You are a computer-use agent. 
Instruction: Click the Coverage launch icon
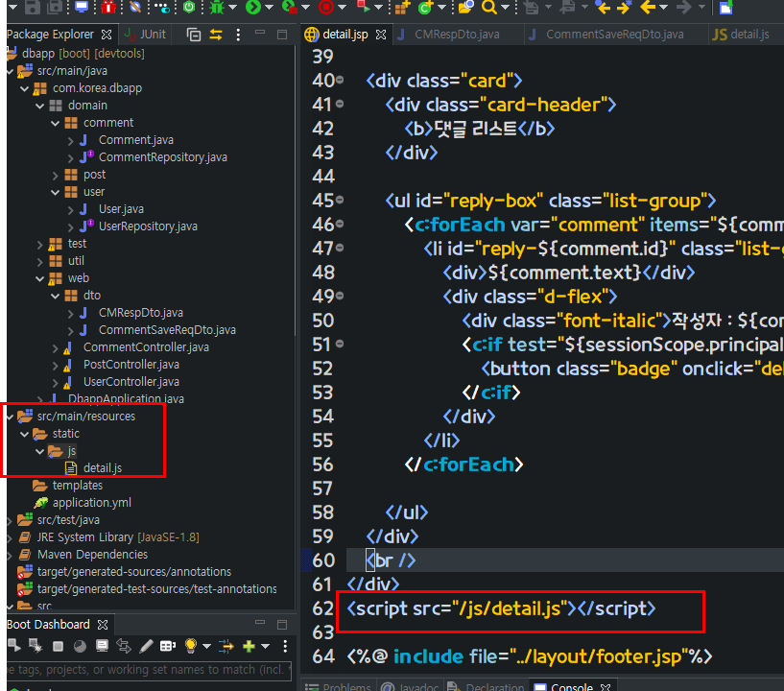tap(289, 7)
